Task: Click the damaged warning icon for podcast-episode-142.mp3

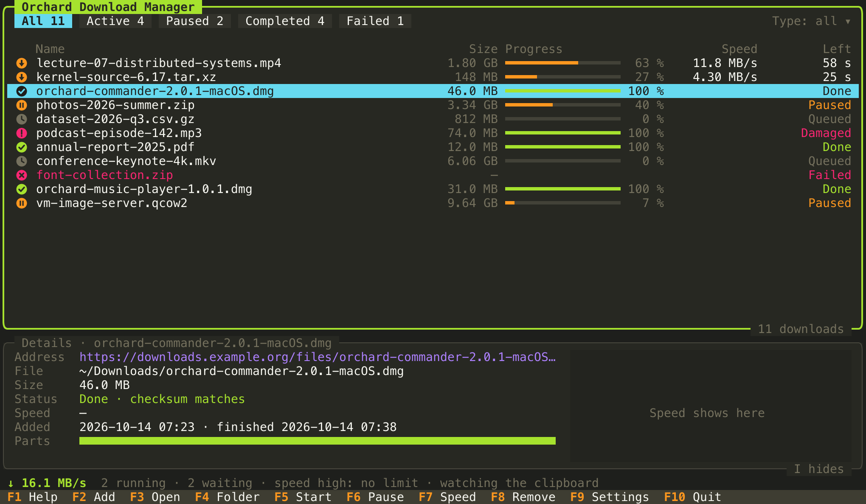Action: click(x=22, y=133)
